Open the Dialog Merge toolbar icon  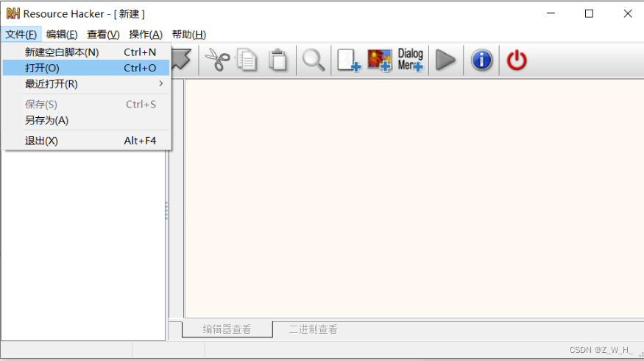pyautogui.click(x=410, y=60)
